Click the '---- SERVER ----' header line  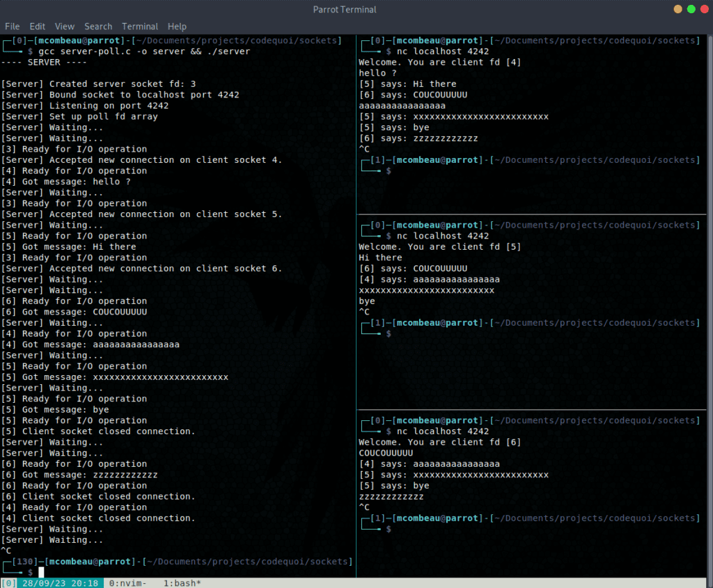(x=44, y=62)
